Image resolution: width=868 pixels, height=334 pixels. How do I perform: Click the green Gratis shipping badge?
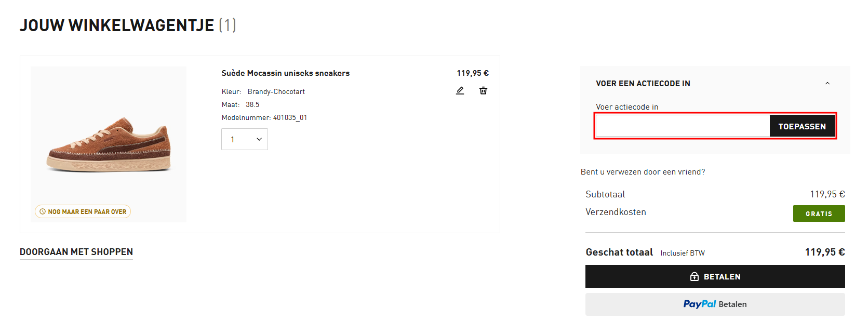[x=819, y=213]
